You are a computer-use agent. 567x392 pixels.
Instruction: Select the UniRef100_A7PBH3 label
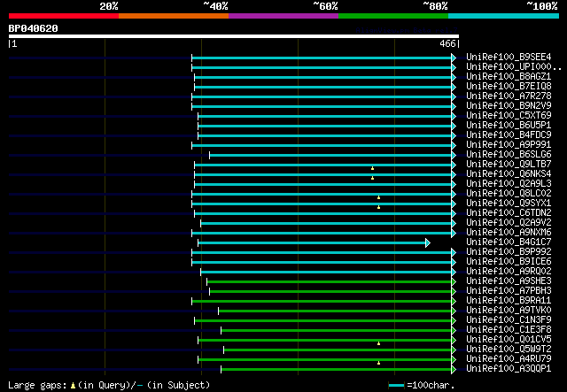[x=509, y=291]
